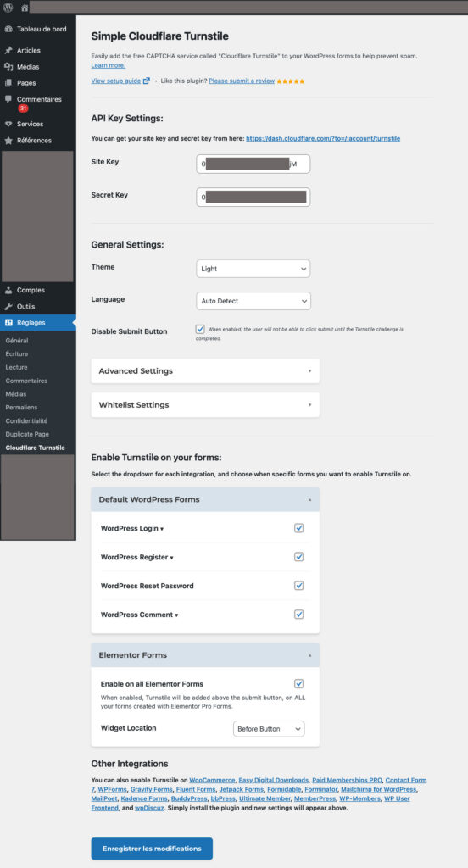Click the Ultimate Member integration link
The image size is (468, 868).
[x=265, y=798]
